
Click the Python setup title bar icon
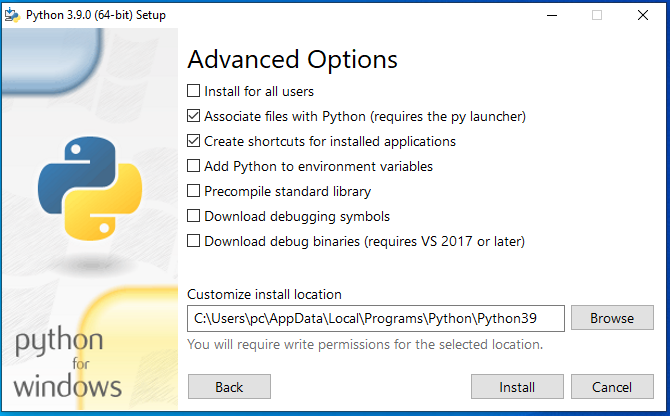click(x=14, y=15)
